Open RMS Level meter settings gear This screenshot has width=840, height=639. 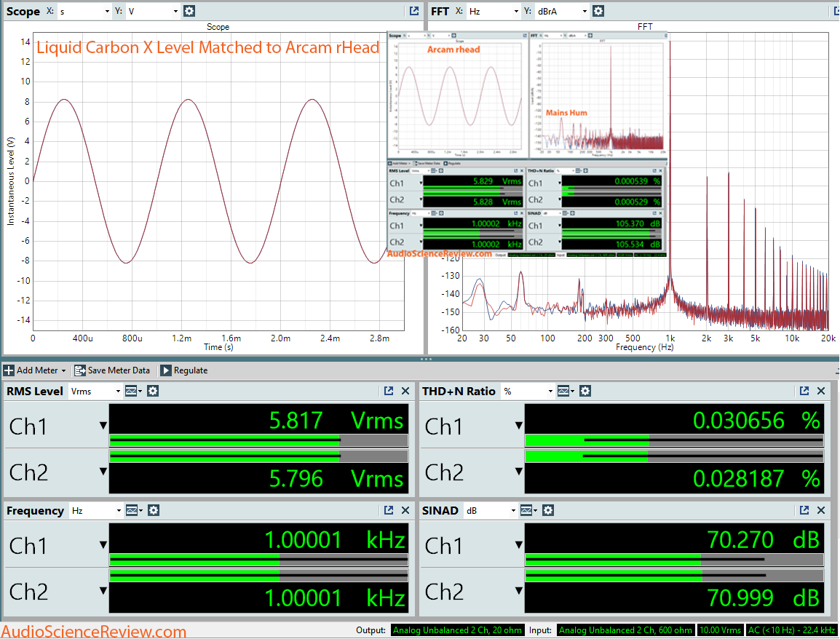point(153,391)
